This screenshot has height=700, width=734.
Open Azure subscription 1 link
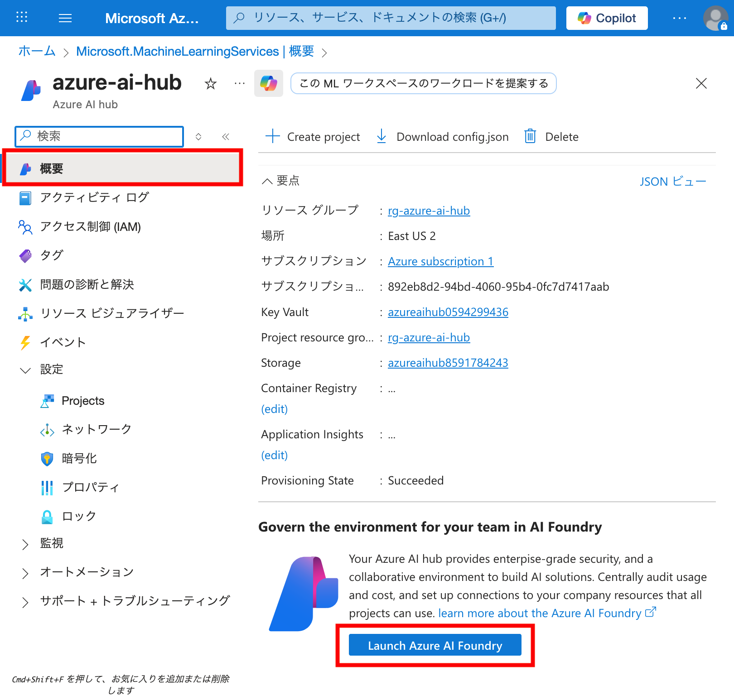click(x=440, y=261)
